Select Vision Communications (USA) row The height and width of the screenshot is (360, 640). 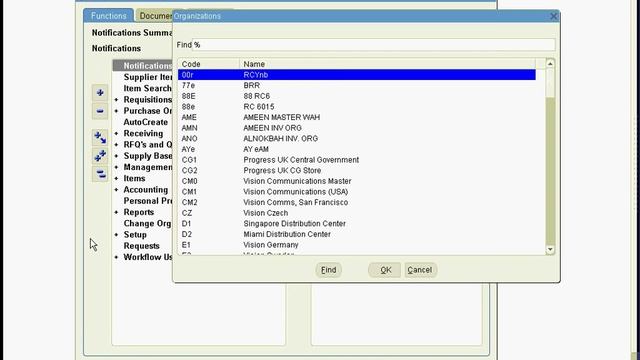click(x=357, y=191)
